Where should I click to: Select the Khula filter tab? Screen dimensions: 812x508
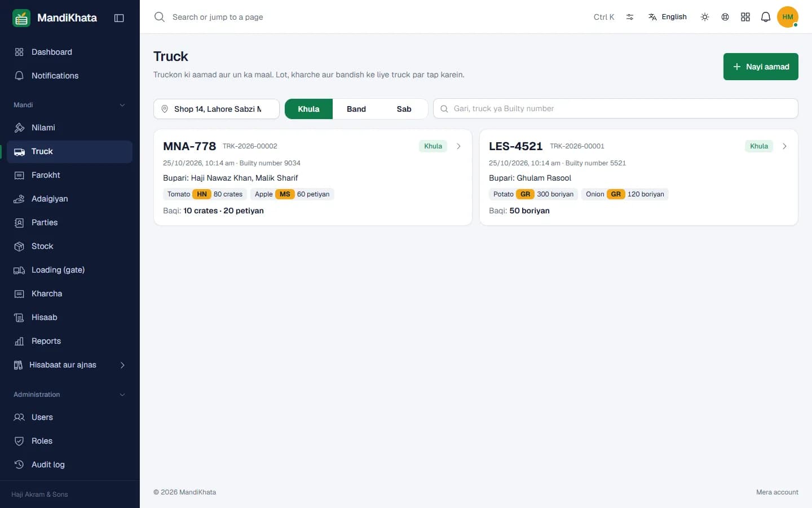[x=308, y=109]
